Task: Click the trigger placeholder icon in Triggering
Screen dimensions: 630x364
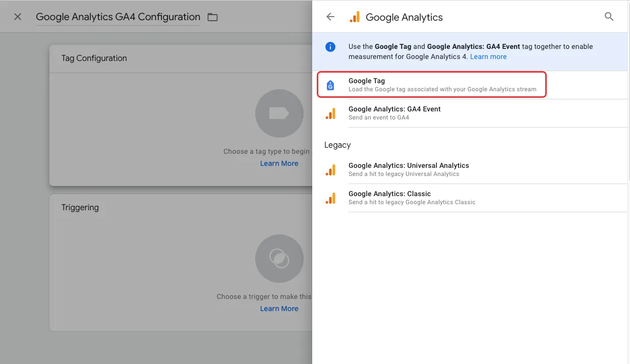Action: [279, 259]
